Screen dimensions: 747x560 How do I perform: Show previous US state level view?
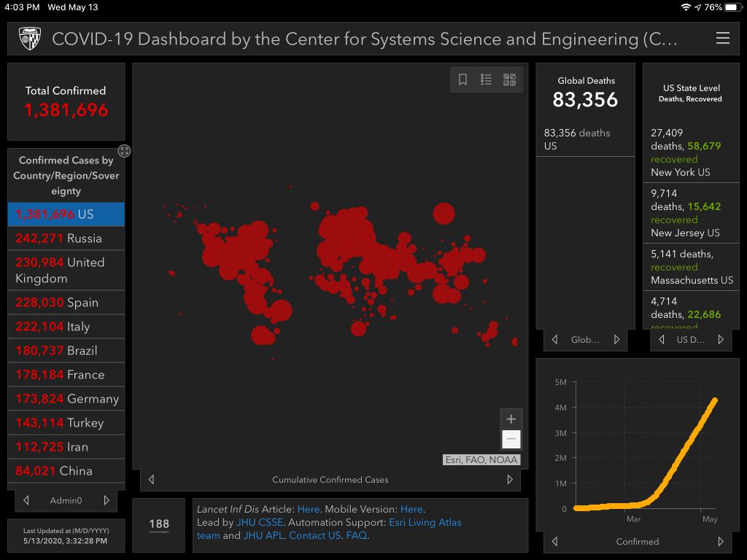pos(662,340)
